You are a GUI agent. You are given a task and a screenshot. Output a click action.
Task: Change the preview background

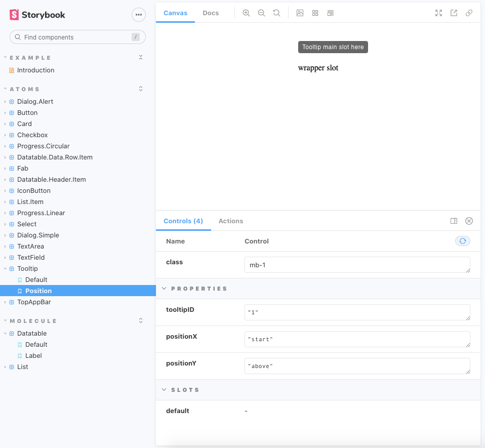(x=300, y=13)
